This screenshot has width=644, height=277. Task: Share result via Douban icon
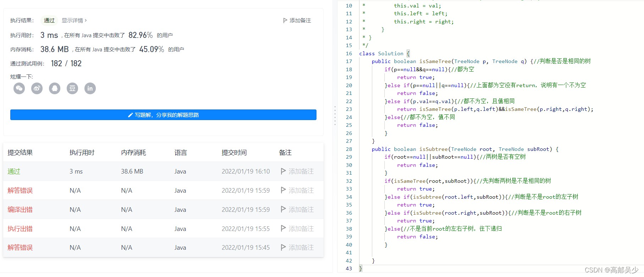pos(72,88)
